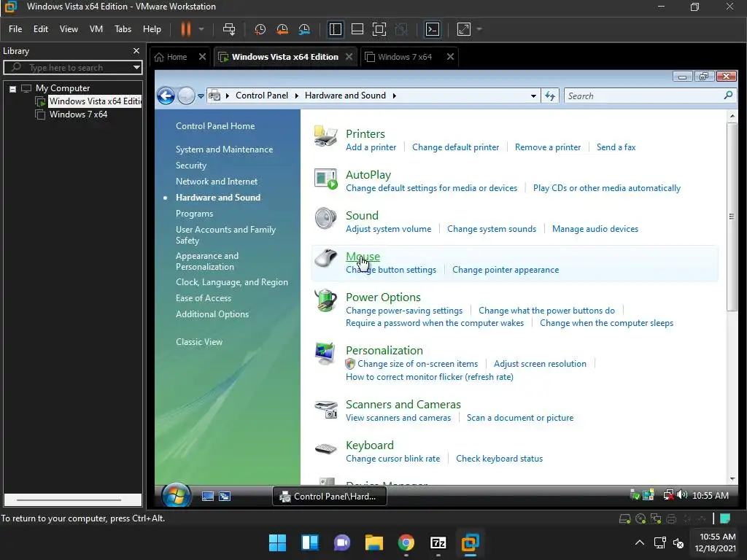The image size is (747, 560).
Task: Open File Explorer from the host taskbar
Action: click(x=374, y=542)
